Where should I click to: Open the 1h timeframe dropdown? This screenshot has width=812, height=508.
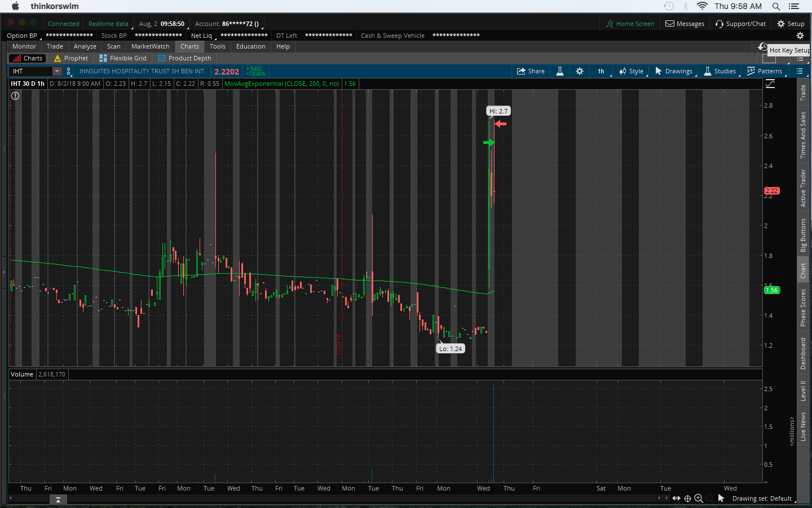(x=601, y=71)
